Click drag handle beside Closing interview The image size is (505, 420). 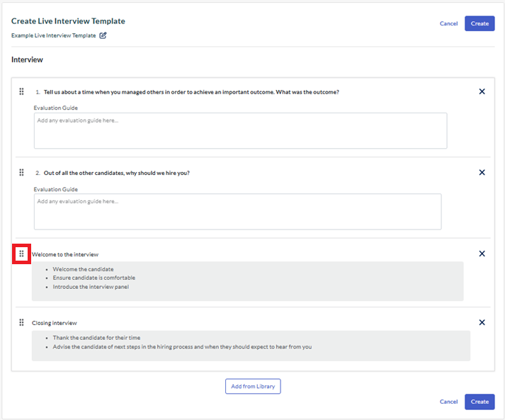pyautogui.click(x=21, y=322)
